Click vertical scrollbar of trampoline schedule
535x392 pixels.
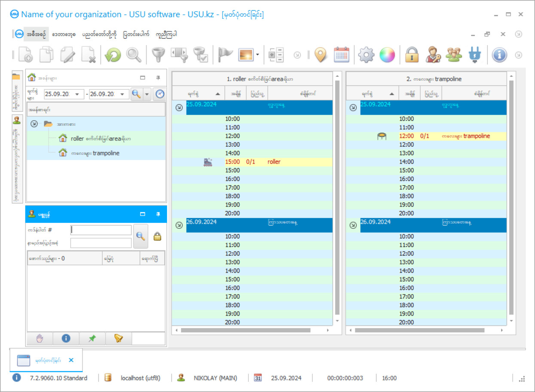pyautogui.click(x=511, y=198)
